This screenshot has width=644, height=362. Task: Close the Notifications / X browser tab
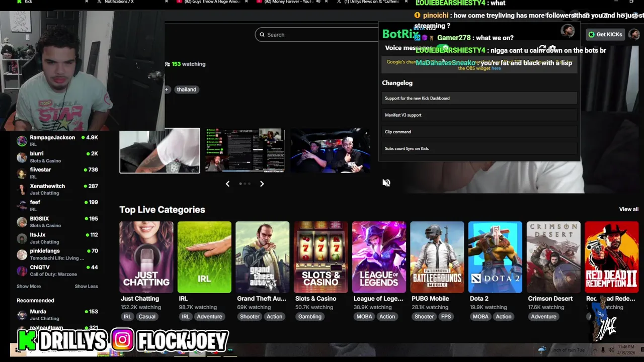pos(167,2)
